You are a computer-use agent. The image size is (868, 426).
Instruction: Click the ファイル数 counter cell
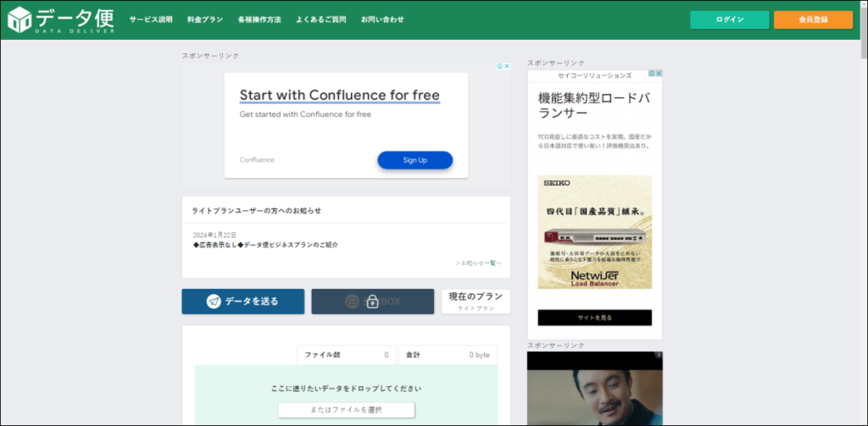pyautogui.click(x=347, y=355)
